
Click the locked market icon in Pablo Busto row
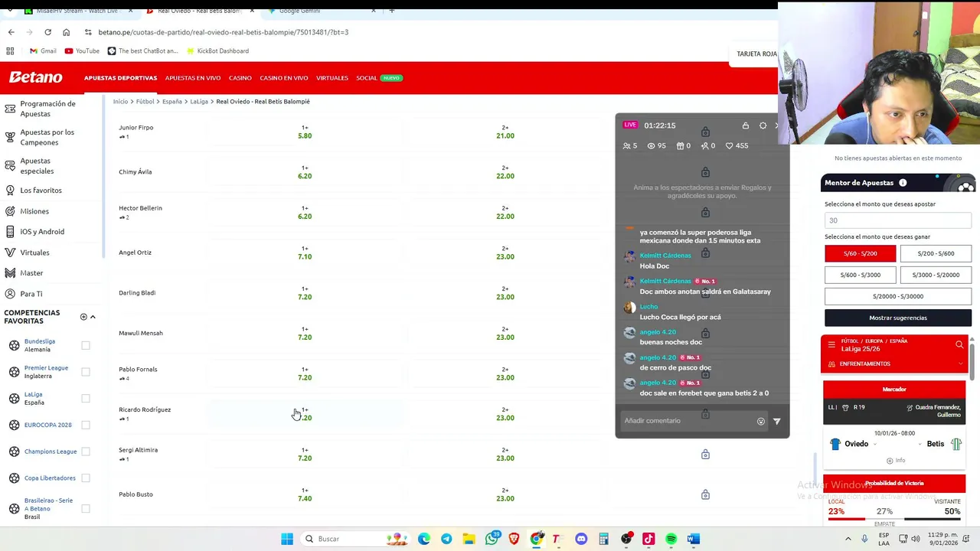point(705,494)
